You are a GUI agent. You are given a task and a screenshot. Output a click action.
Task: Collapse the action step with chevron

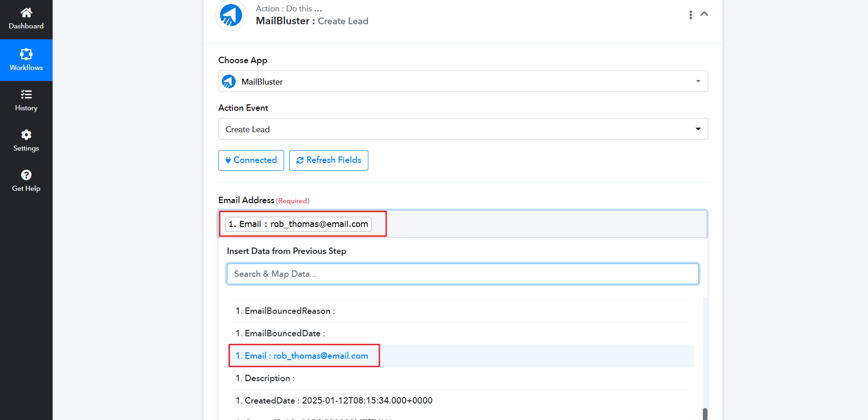tap(704, 14)
